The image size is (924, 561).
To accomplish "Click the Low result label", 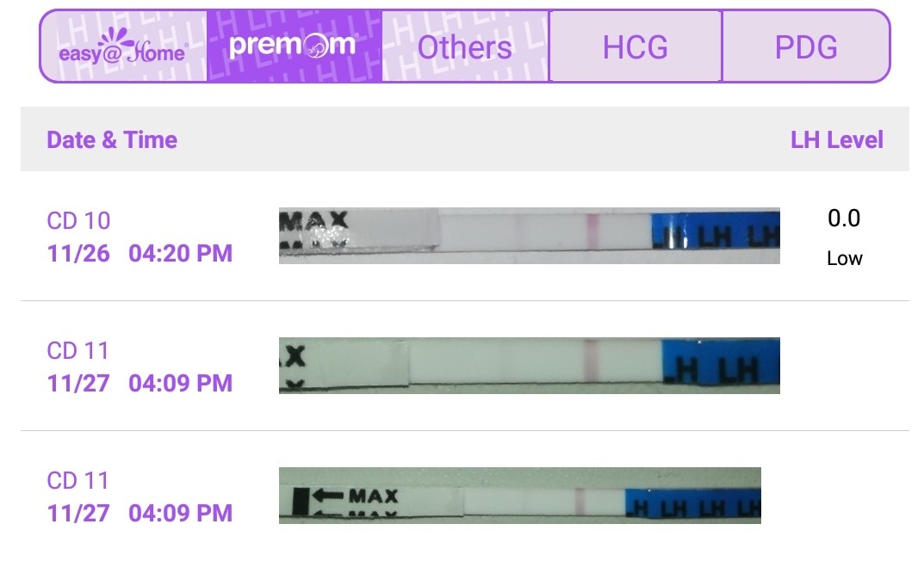I will (844, 258).
